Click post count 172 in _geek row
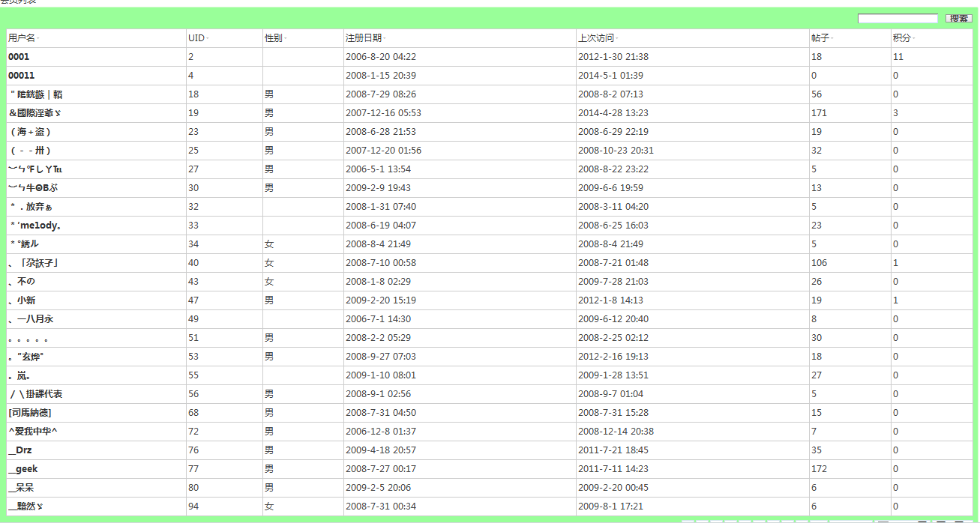The height and width of the screenshot is (523, 980). 819,469
